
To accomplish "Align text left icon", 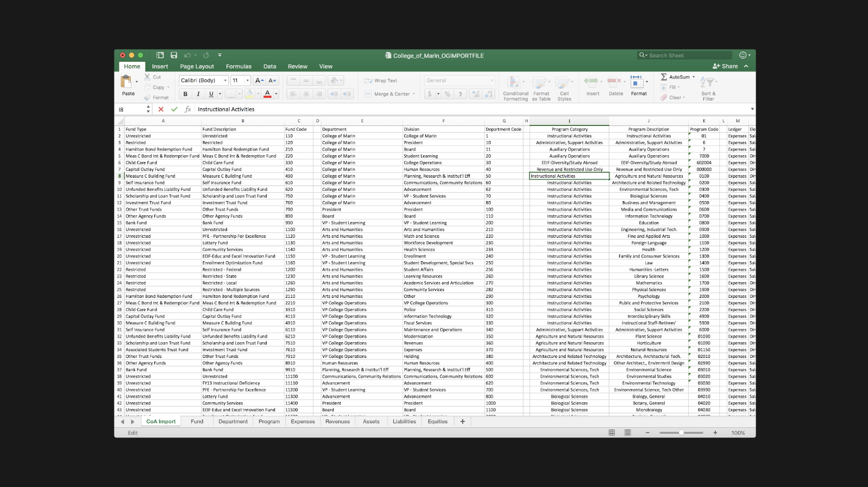I will click(x=293, y=94).
